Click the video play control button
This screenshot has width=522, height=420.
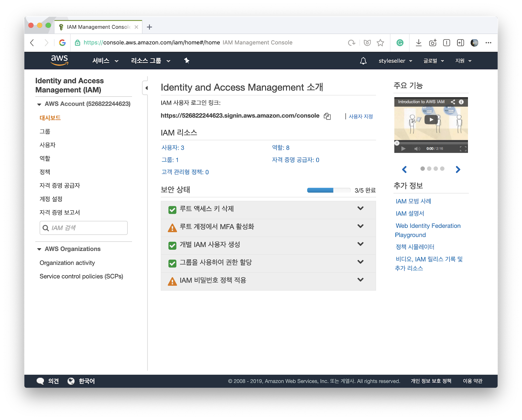[403, 149]
